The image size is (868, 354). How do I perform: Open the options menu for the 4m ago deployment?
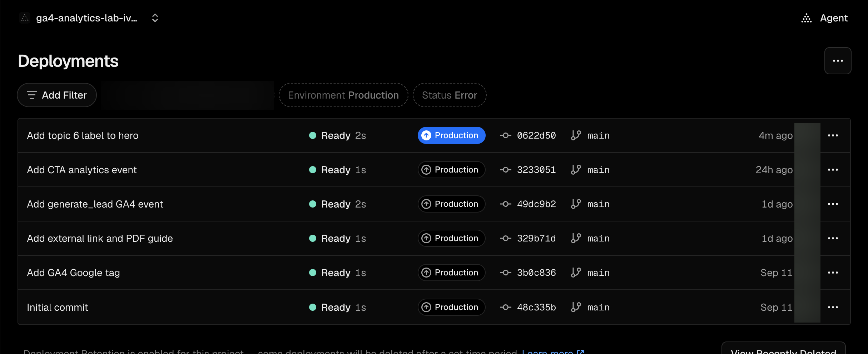833,135
